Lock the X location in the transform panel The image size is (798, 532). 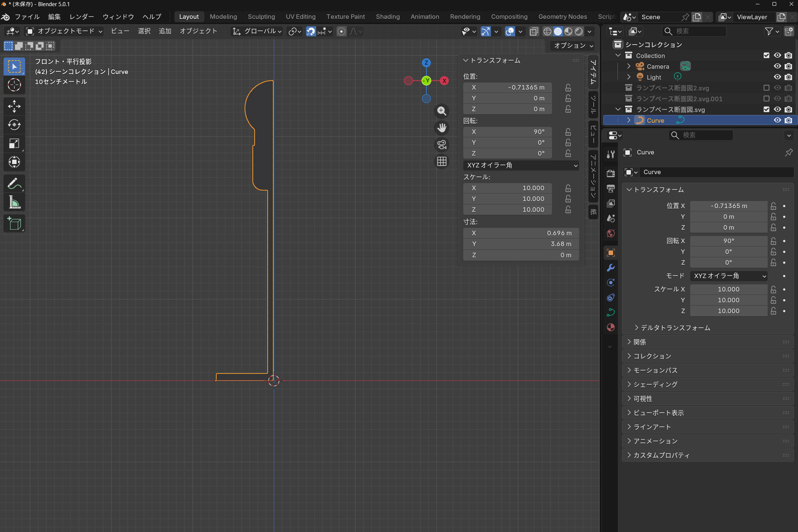click(568, 88)
